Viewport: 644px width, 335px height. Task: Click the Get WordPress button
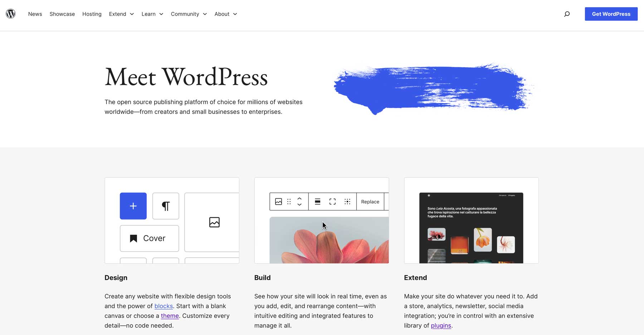coord(611,14)
